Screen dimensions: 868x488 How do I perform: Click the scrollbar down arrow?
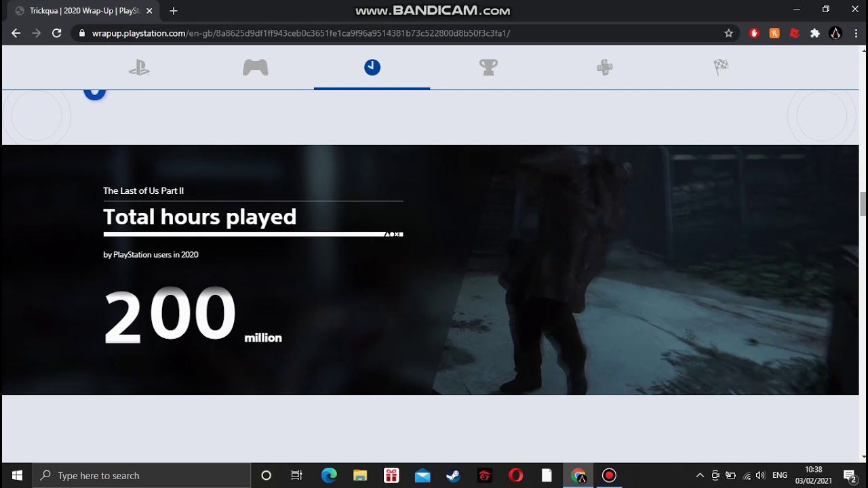[x=863, y=457]
